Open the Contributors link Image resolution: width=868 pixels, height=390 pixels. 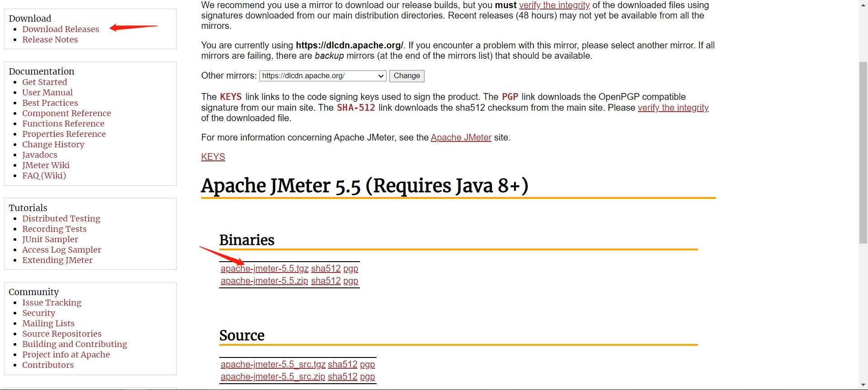(x=48, y=365)
